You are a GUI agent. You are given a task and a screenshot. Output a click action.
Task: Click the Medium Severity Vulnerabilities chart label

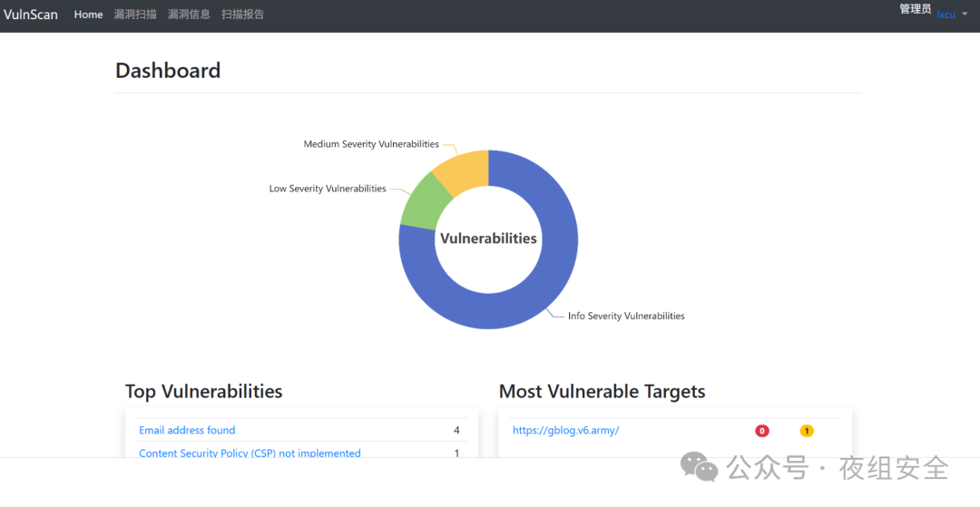[x=371, y=144]
